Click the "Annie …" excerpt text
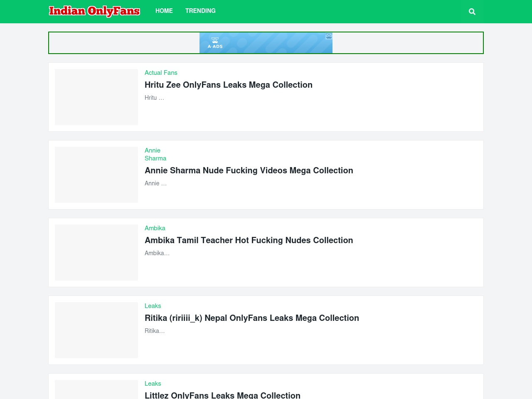The image size is (532, 399). click(155, 183)
